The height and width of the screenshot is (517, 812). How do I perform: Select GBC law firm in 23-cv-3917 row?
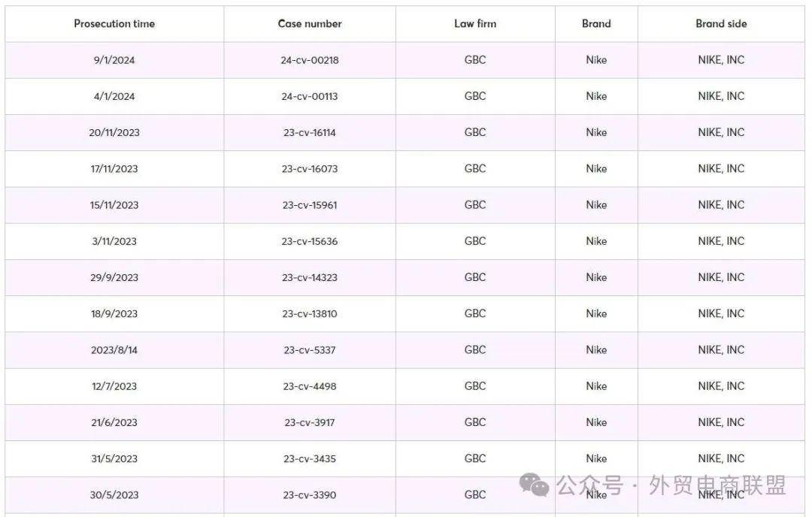point(475,422)
